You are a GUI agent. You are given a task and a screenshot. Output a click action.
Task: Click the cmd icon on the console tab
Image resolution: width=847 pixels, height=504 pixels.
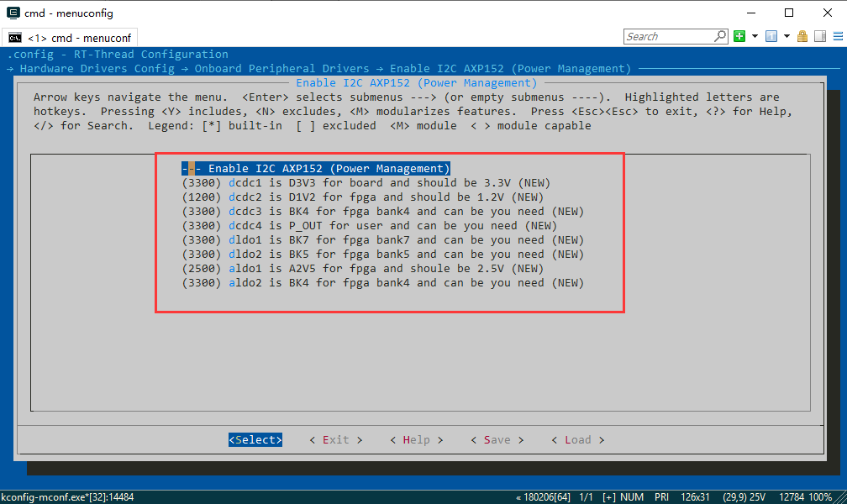click(15, 38)
